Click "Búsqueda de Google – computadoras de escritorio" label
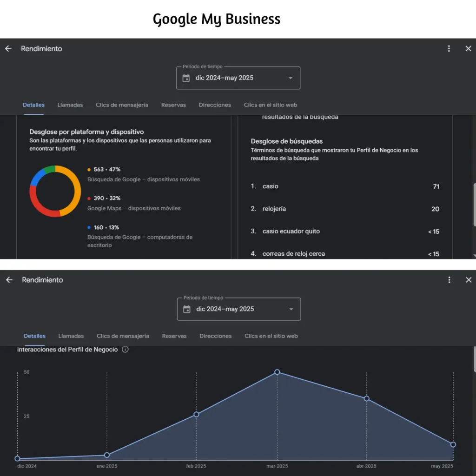 (140, 241)
